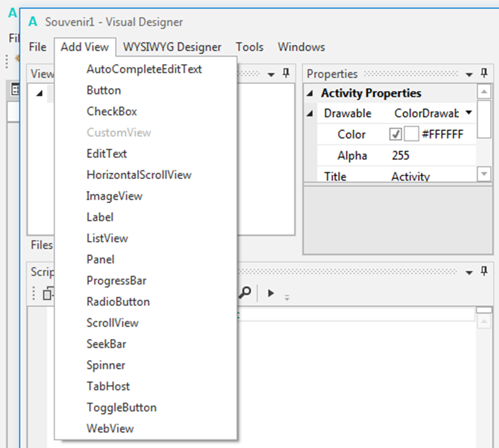The height and width of the screenshot is (448, 499).
Task: Add a Panel view
Action: click(146, 259)
